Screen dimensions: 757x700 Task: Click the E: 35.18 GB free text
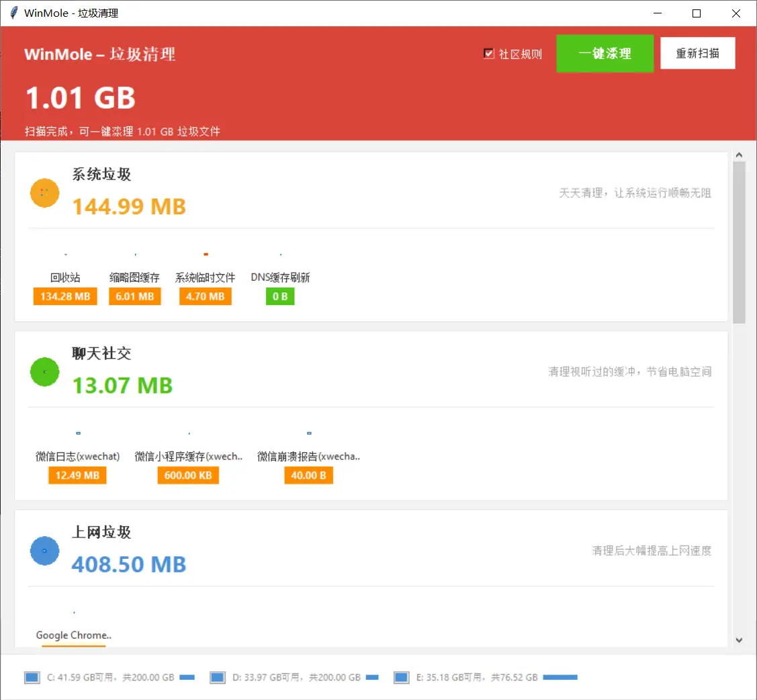click(477, 677)
